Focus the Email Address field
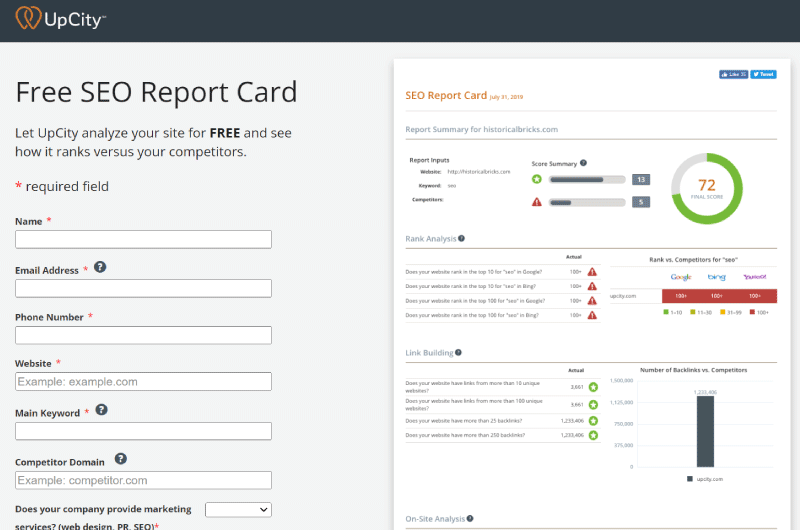 [x=143, y=288]
